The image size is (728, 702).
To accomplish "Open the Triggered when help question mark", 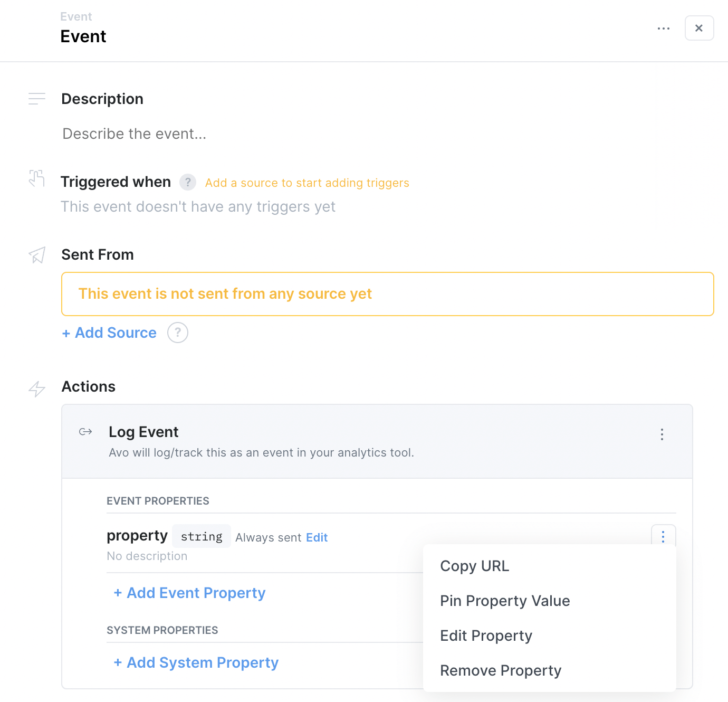I will 188,182.
